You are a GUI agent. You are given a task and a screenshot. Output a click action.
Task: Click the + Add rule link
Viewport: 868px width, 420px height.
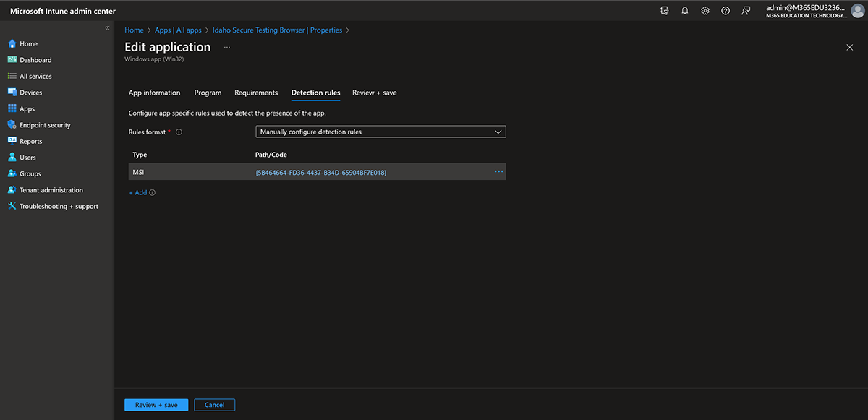pos(138,193)
